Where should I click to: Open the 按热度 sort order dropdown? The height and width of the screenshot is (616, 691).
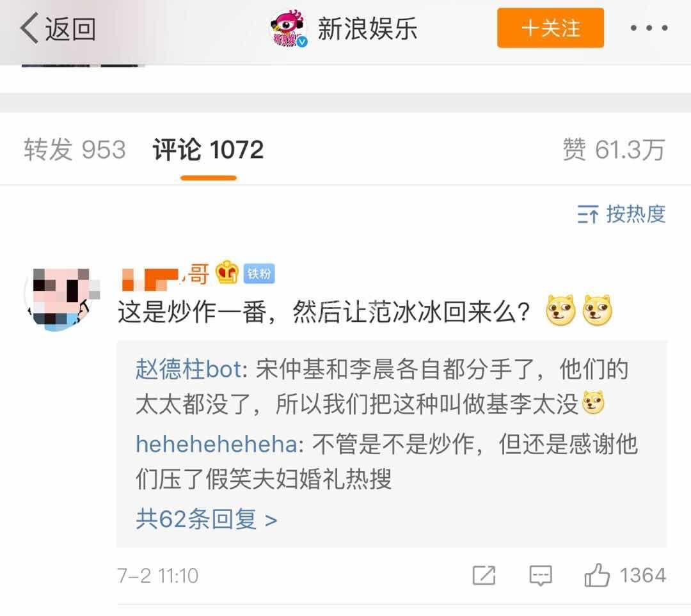(x=621, y=214)
